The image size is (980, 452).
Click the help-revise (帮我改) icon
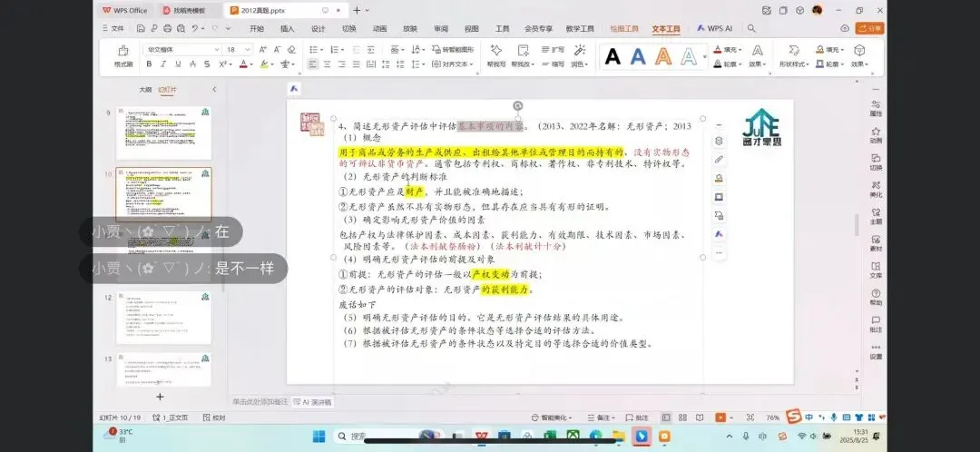coord(523,55)
